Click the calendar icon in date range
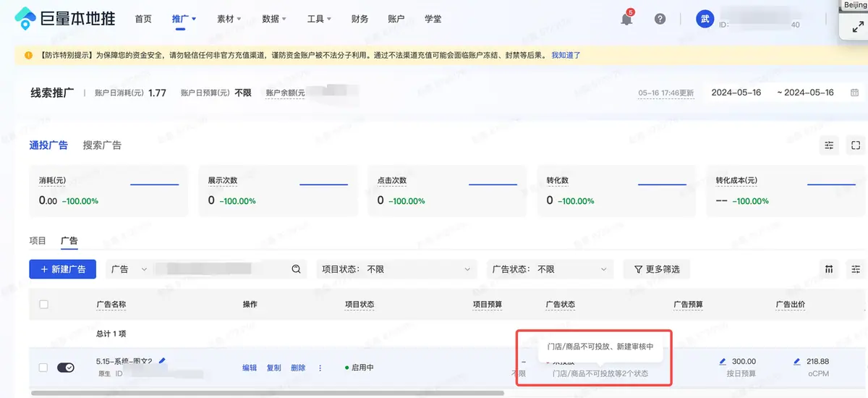The width and height of the screenshot is (868, 398). coord(853,93)
